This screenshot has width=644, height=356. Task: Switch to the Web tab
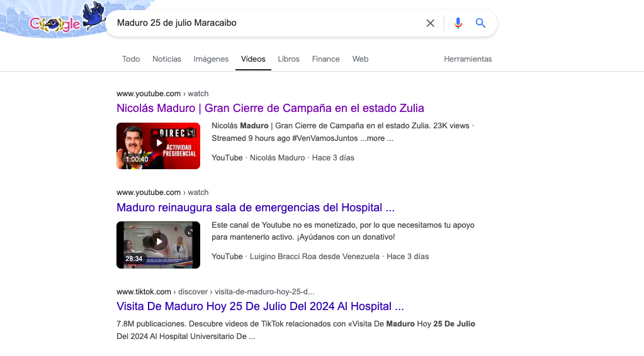[360, 59]
